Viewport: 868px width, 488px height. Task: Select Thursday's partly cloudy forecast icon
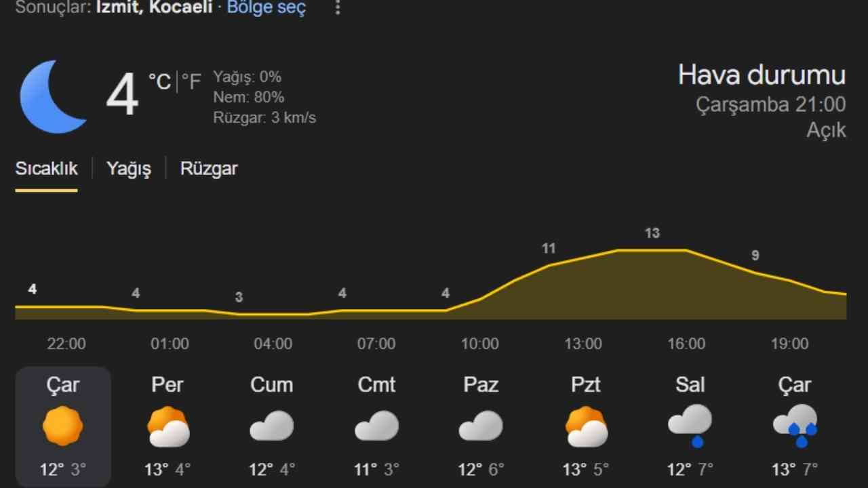tap(167, 426)
